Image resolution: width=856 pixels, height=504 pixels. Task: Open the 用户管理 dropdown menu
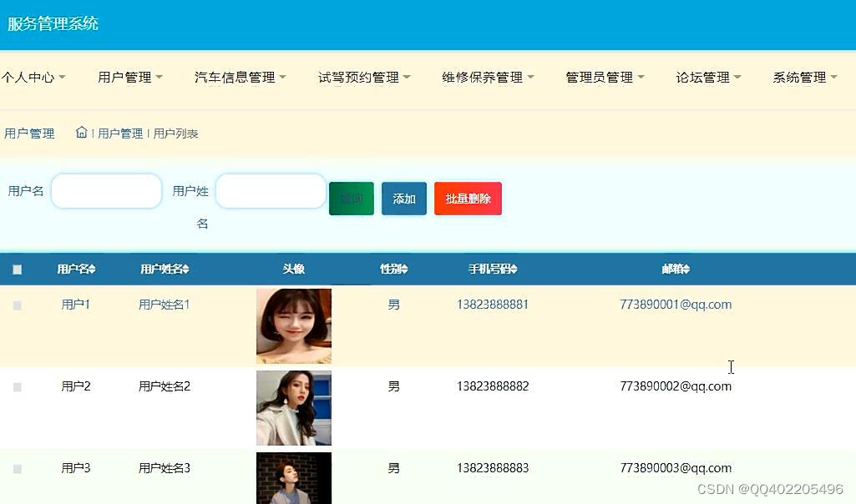coord(125,77)
